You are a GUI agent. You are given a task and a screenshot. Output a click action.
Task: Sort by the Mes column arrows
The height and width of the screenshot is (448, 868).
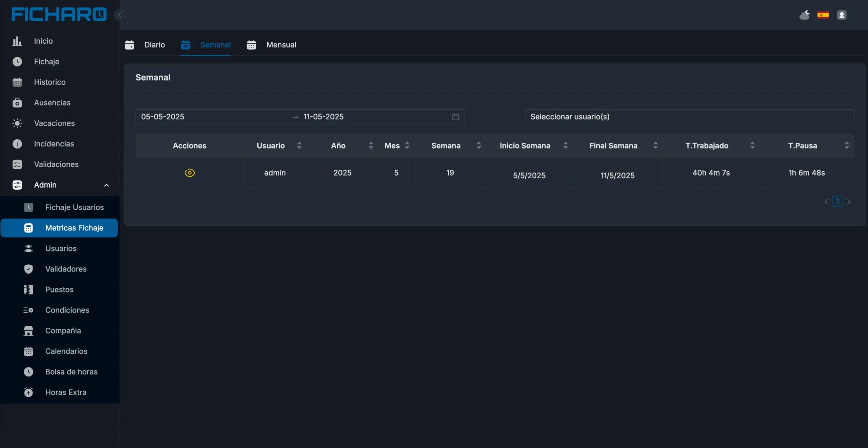coord(407,146)
